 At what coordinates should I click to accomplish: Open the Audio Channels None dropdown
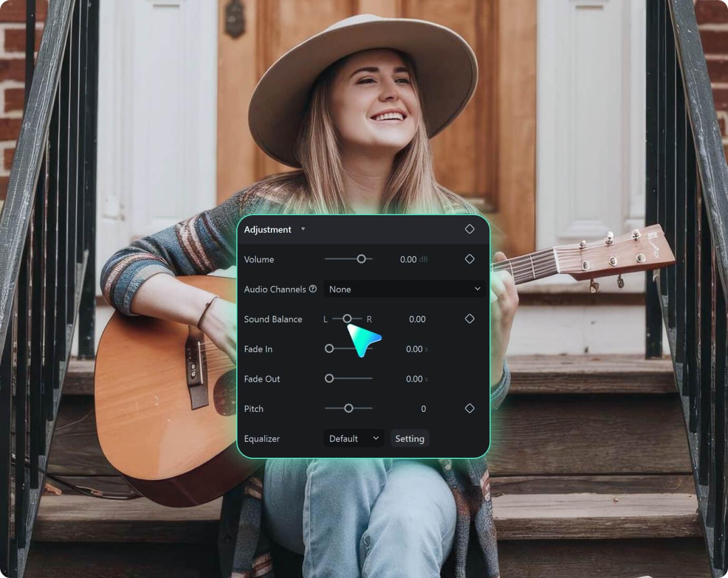tap(404, 289)
